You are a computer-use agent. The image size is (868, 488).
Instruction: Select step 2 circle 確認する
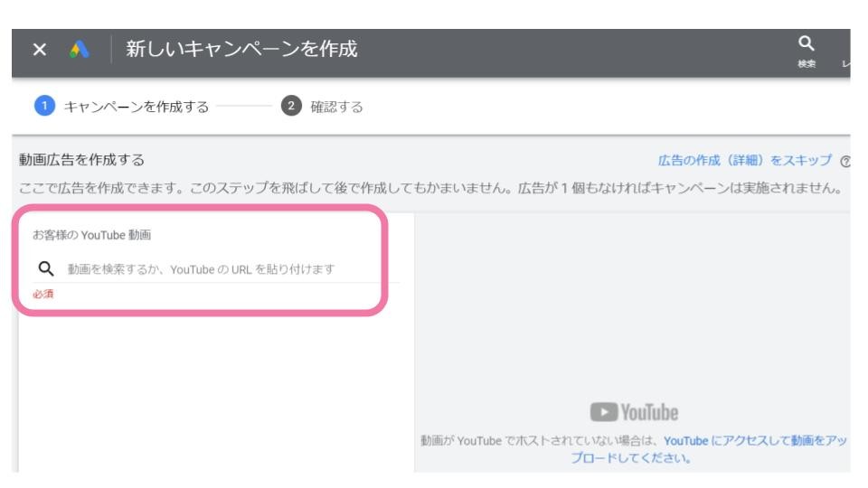pos(291,106)
